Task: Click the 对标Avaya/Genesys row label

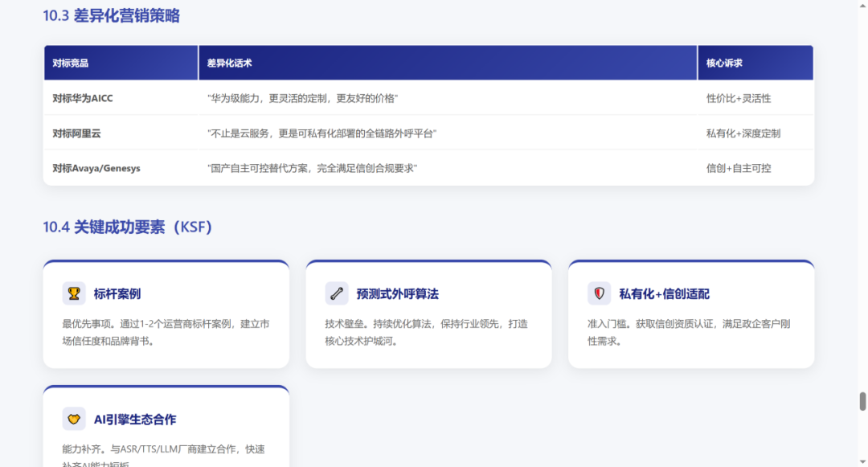Action: click(96, 168)
